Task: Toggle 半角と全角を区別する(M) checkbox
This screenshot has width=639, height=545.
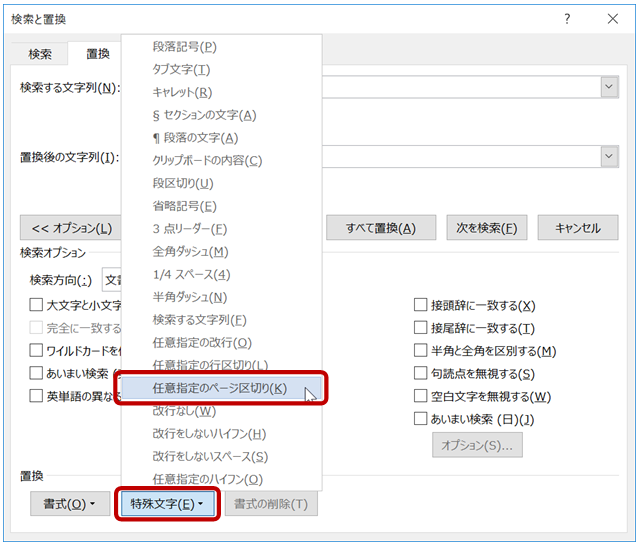Action: click(x=421, y=351)
